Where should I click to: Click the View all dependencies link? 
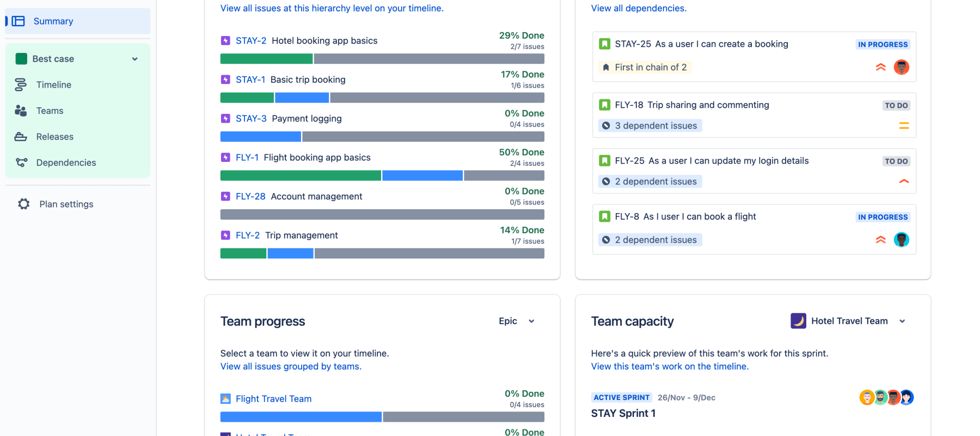tap(639, 8)
